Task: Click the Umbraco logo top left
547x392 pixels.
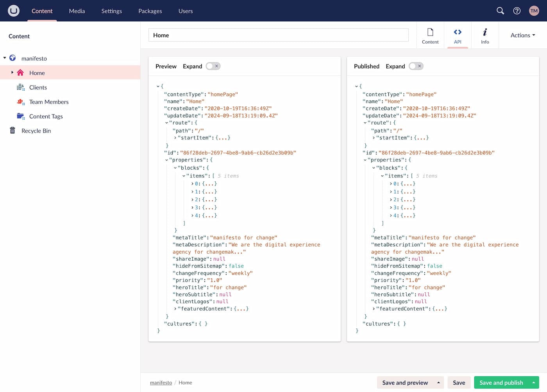Action: 13,11
